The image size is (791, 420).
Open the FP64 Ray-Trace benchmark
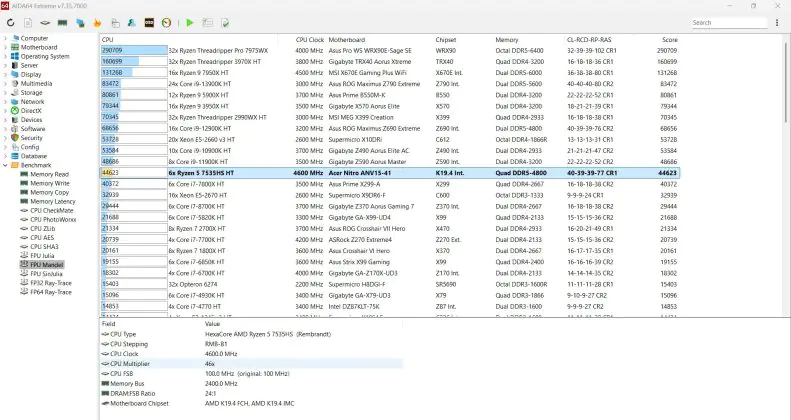pyautogui.click(x=51, y=292)
